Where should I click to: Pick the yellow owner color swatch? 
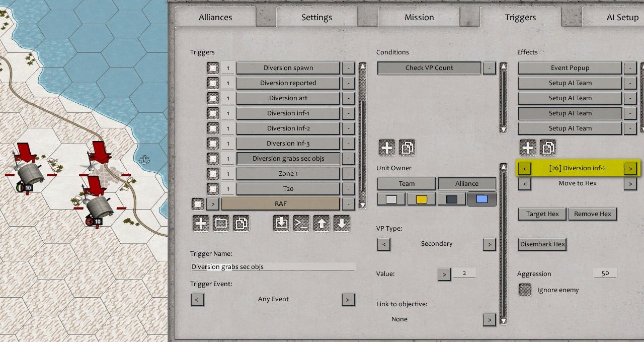[x=421, y=199]
